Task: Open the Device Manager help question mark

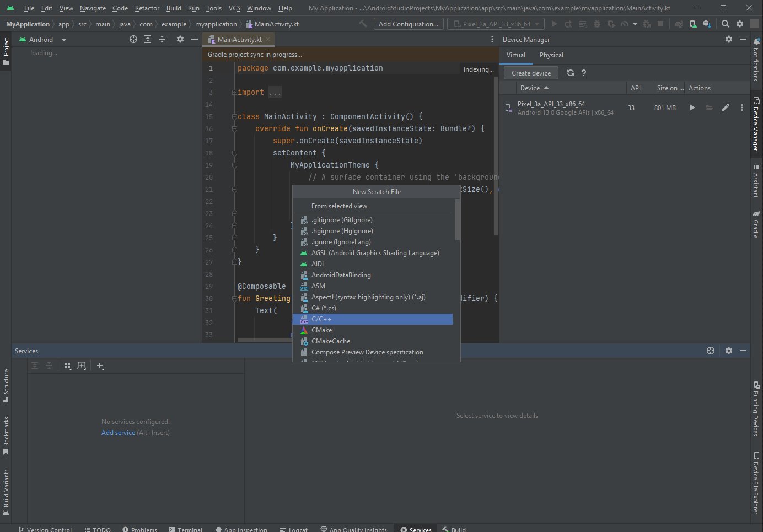Action: click(584, 73)
